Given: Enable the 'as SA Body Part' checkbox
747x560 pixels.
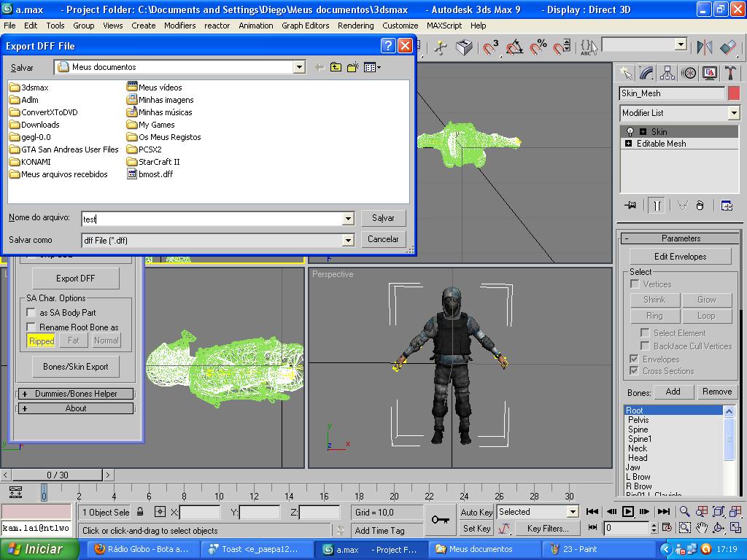Looking at the screenshot, I should click(31, 312).
